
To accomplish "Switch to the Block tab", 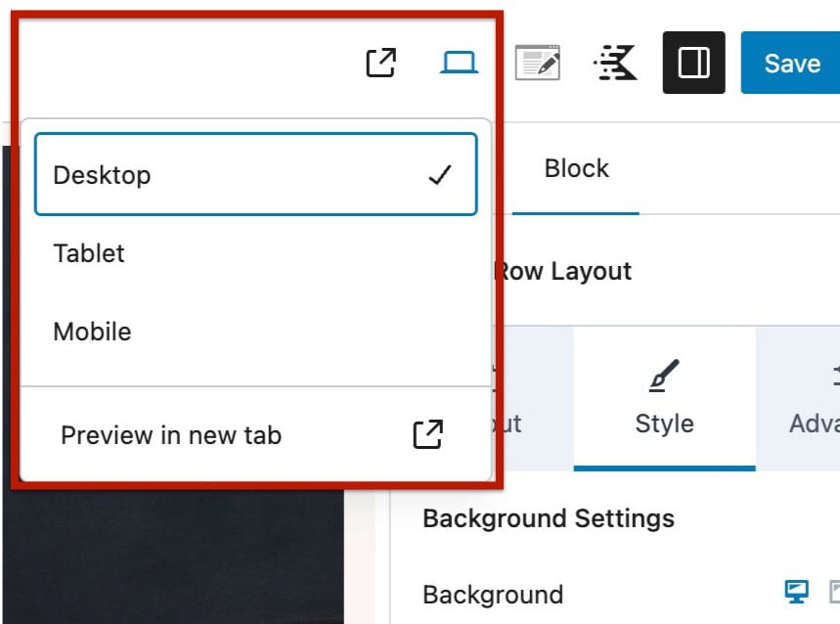I will pos(576,168).
